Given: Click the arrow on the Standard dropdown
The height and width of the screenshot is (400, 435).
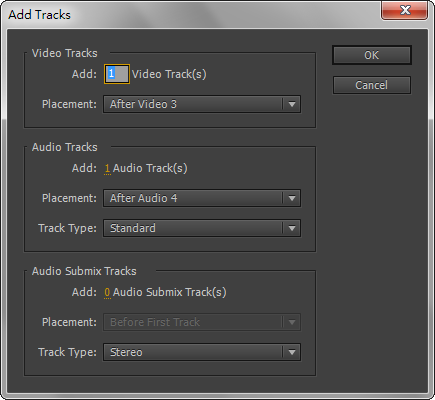Looking at the screenshot, I should coord(292,228).
